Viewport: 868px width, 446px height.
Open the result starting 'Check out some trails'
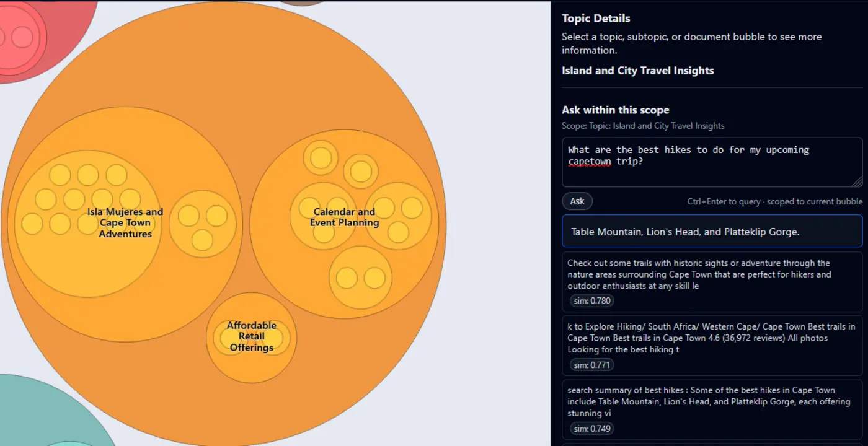click(x=711, y=274)
